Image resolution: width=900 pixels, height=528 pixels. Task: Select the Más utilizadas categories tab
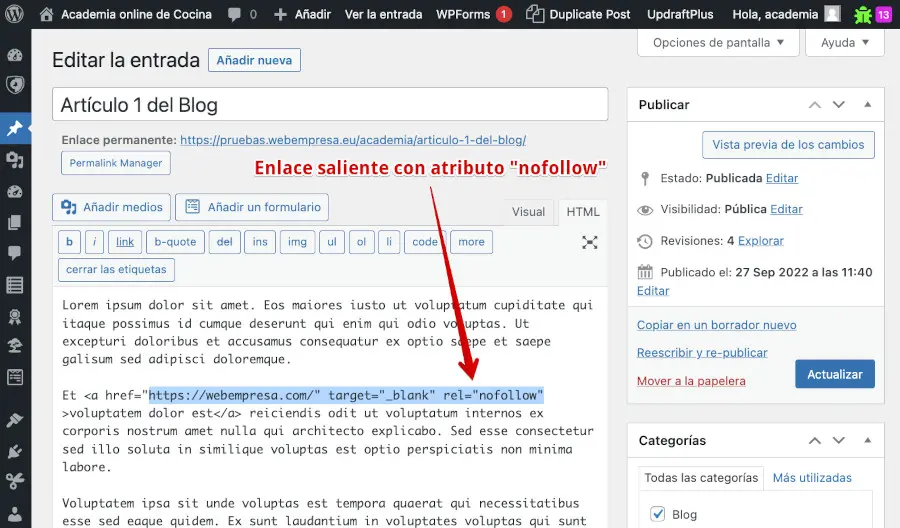tap(811, 478)
